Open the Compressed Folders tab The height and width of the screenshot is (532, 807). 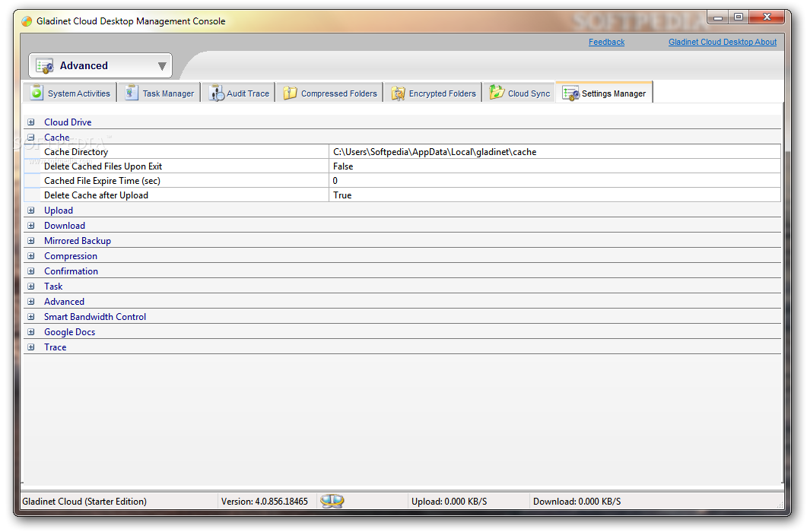pyautogui.click(x=330, y=93)
